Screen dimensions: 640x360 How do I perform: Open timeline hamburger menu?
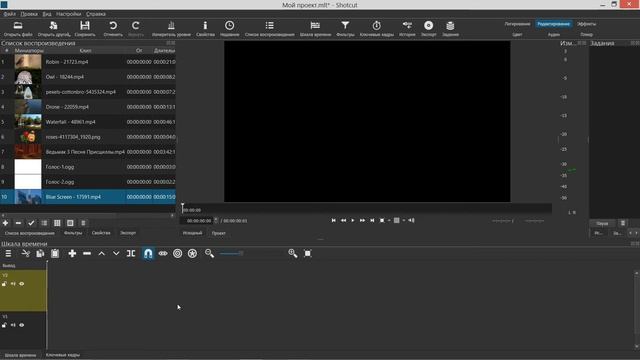8,253
